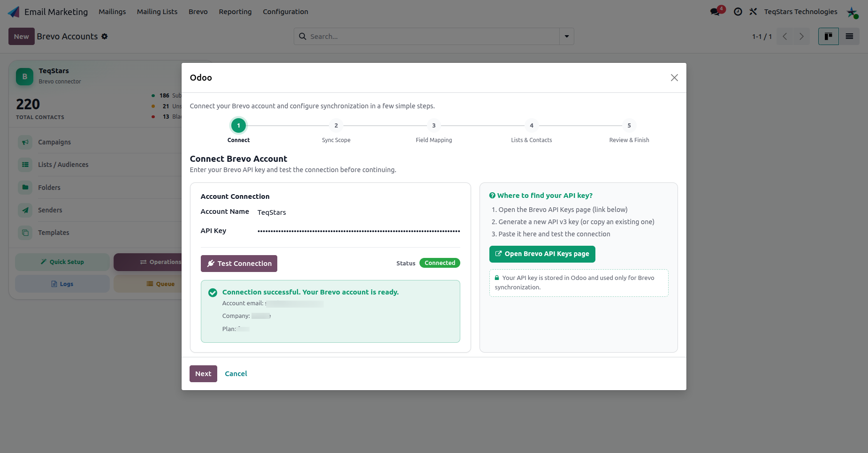This screenshot has width=868, height=453.
Task: Click the Senders paper plane icon
Action: [x=25, y=210]
